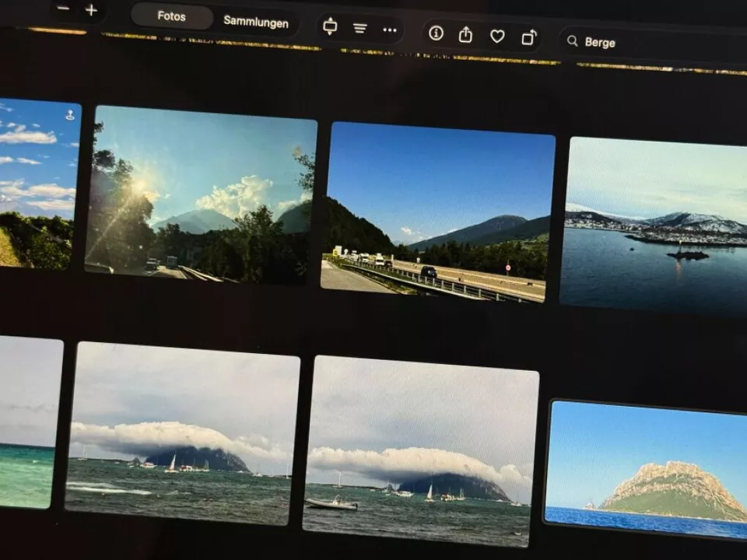The width and height of the screenshot is (747, 560).
Task: Open the snowy mountains harbor photo
Action: click(654, 226)
